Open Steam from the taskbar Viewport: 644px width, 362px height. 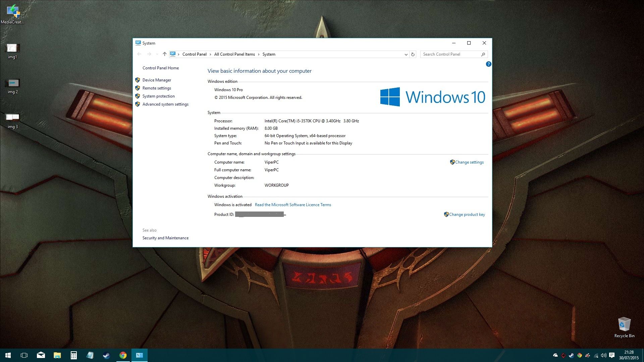tap(106, 355)
